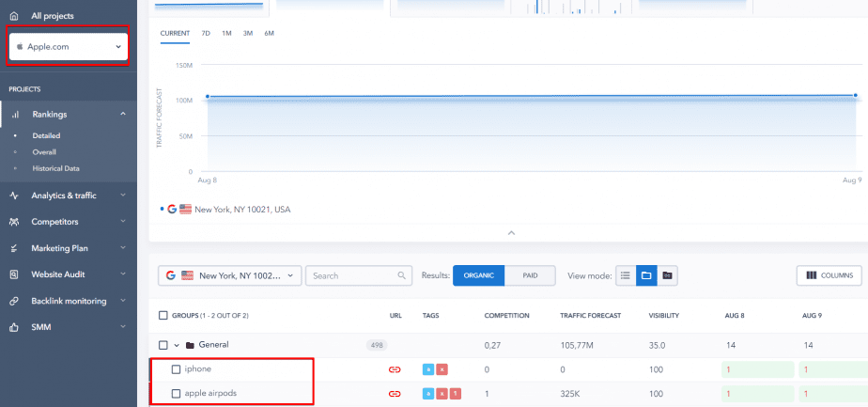Check the select-all GROUPS checkbox
Screen dimensions: 868x407
[163, 315]
